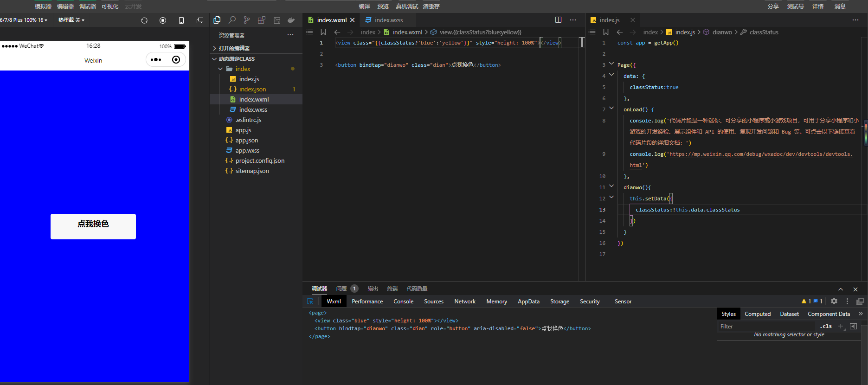This screenshot has height=385, width=868.
Task: Open the WeChat capsule three-dots menu
Action: point(156,59)
